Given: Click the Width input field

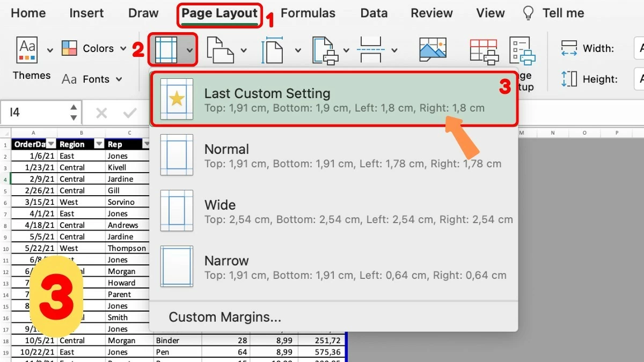Looking at the screenshot, I should 639,48.
